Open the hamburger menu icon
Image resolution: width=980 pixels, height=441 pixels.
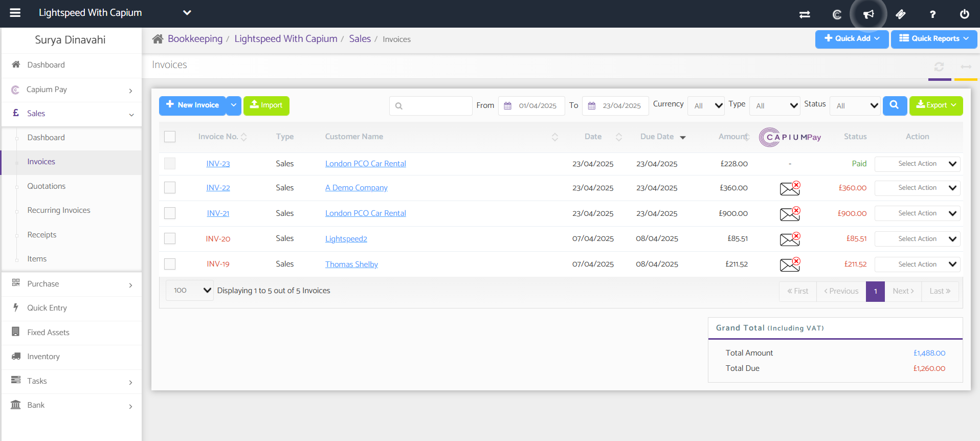pyautogui.click(x=15, y=13)
